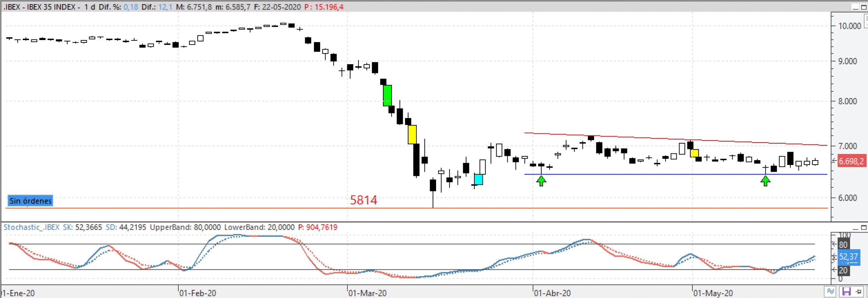Select the blue horizontal support line
This screenshot has height=298, width=868.
(676, 174)
